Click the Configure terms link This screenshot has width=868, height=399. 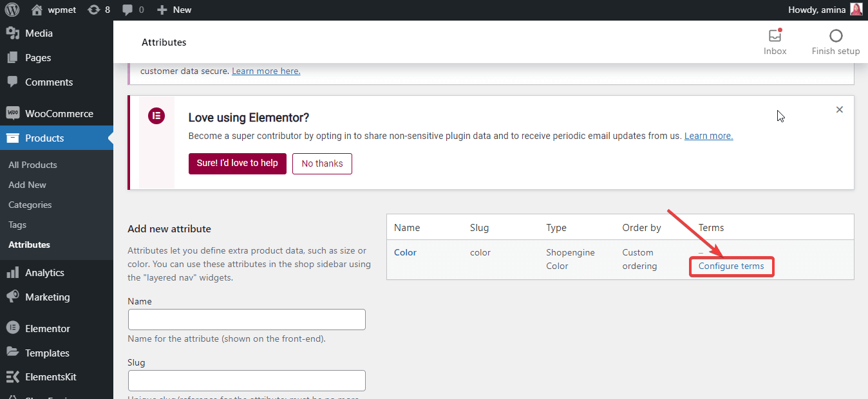pos(731,266)
